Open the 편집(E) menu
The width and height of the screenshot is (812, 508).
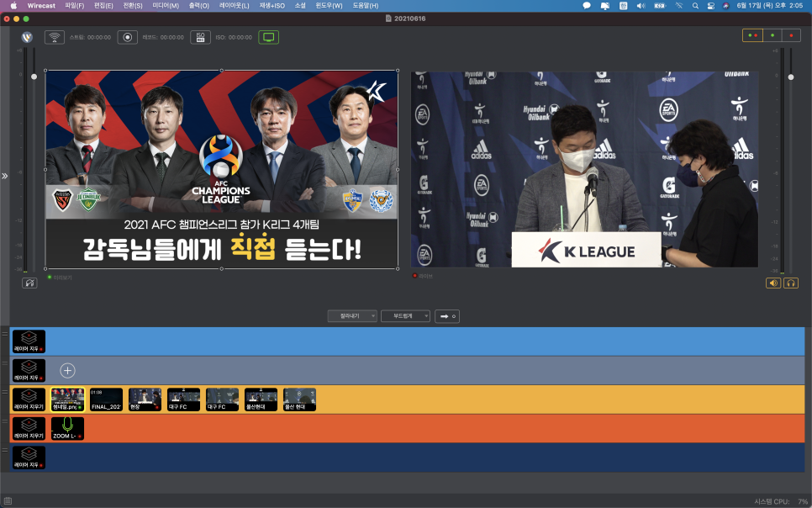pyautogui.click(x=103, y=6)
